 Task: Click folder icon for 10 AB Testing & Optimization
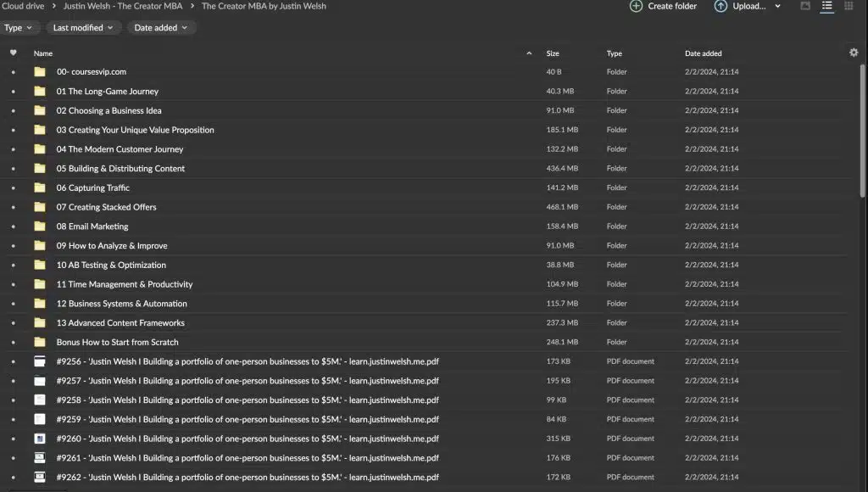tap(40, 265)
